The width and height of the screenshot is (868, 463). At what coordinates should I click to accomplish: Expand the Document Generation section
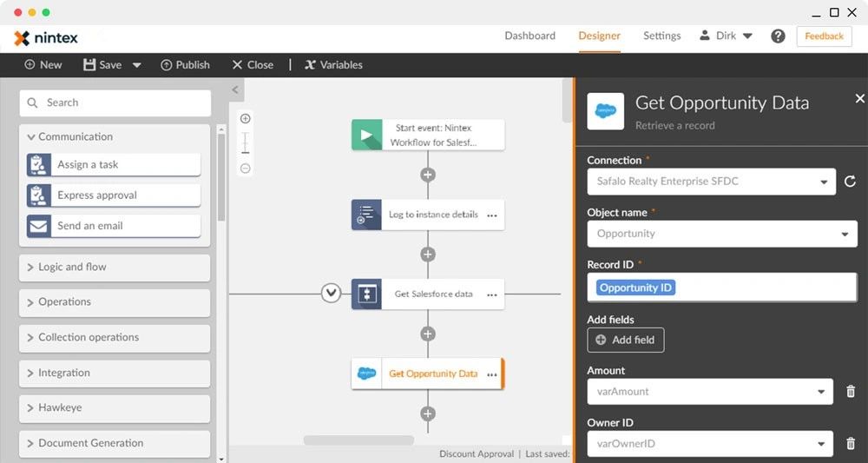[115, 443]
